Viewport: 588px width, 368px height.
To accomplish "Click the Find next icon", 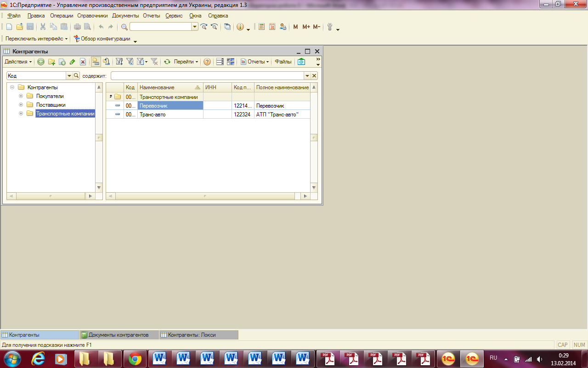I will pos(204,27).
